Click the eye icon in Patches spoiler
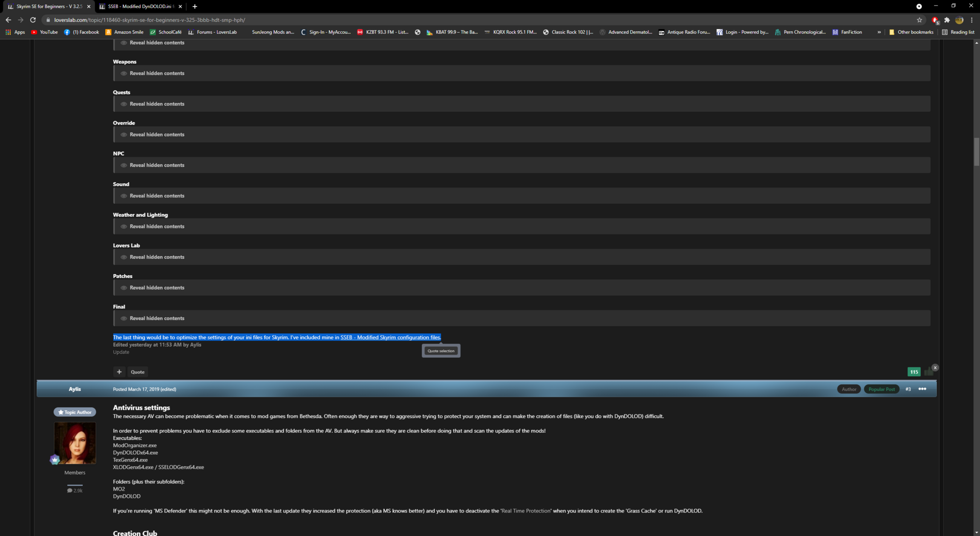The image size is (980, 536). point(124,288)
